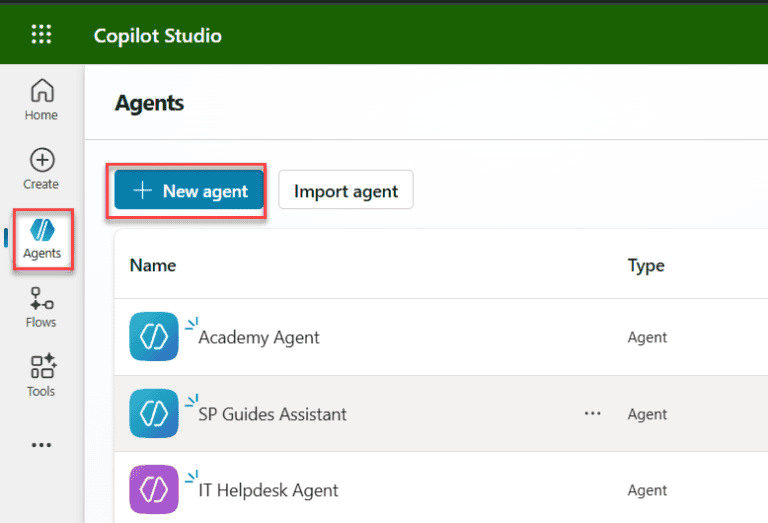768x523 pixels.
Task: Click the Import agent button
Action: click(346, 191)
